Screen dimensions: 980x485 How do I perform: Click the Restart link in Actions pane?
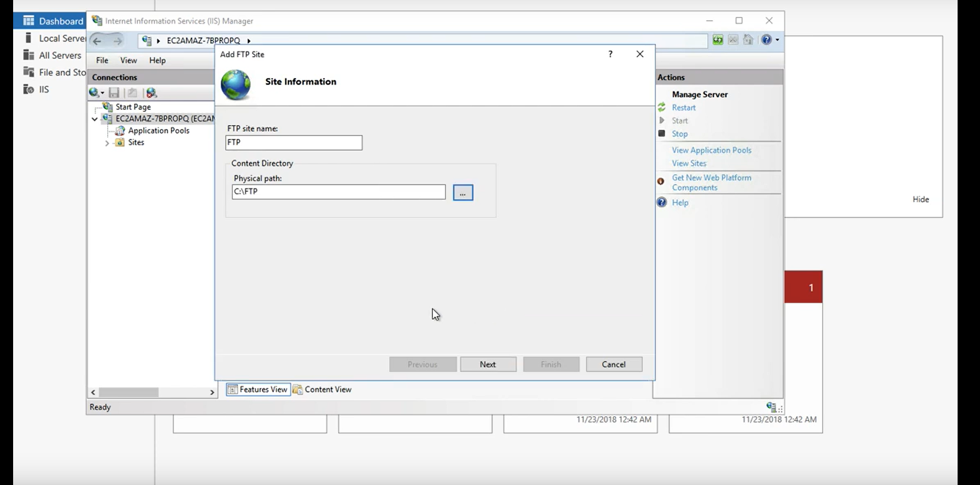point(684,108)
